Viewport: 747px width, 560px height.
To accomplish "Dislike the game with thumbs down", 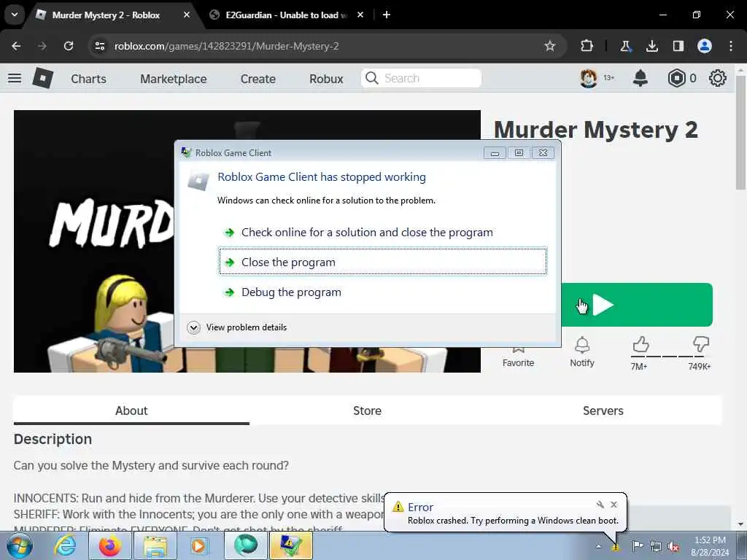I will 701,344.
